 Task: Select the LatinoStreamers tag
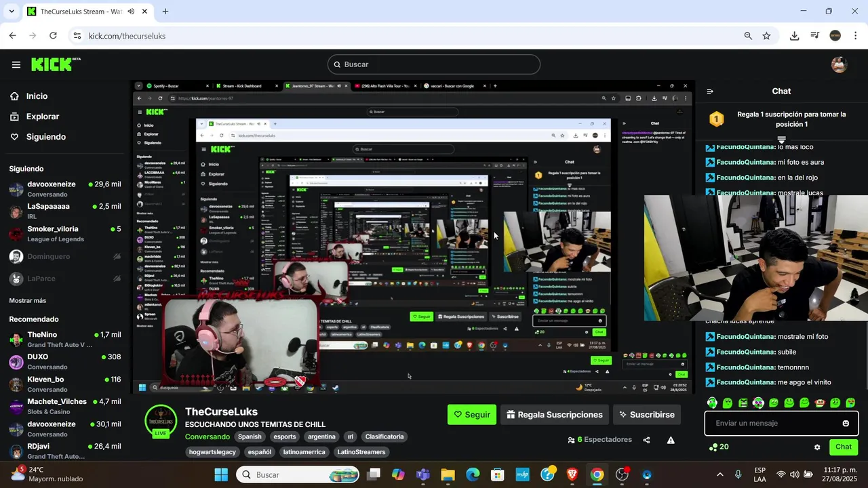tap(361, 452)
